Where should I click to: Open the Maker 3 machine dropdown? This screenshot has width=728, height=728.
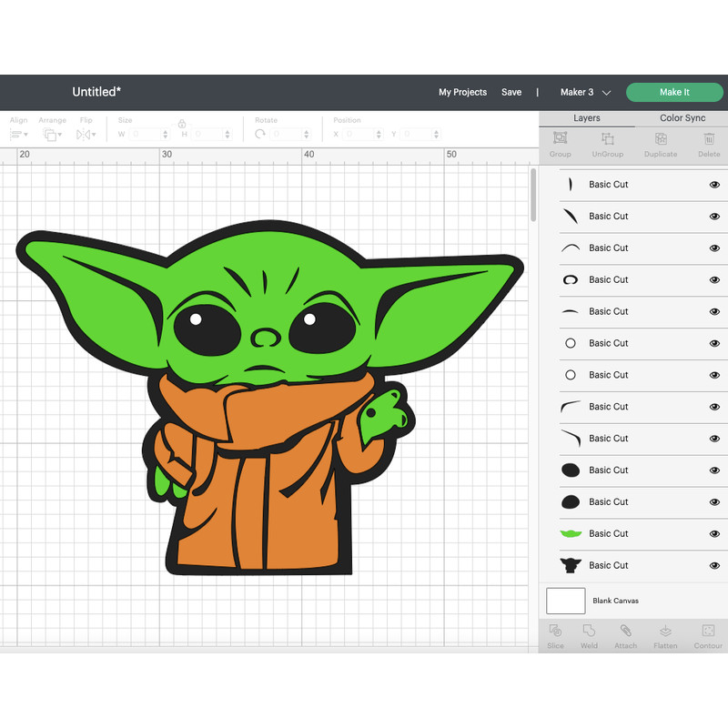[x=583, y=92]
